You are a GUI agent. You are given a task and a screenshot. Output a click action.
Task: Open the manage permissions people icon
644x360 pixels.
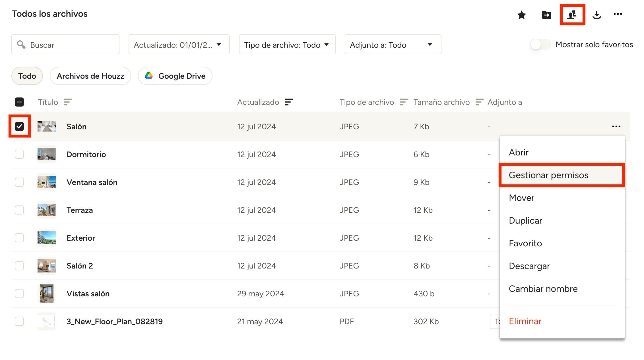[572, 15]
